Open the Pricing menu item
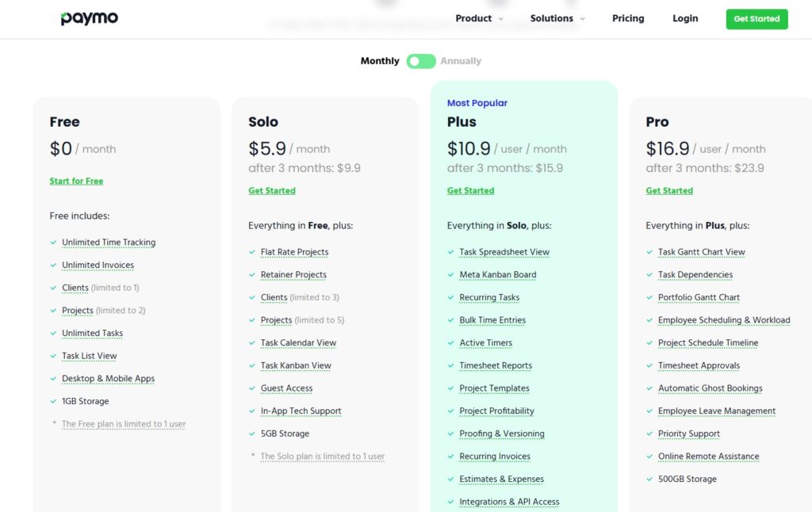Image resolution: width=812 pixels, height=512 pixels. coord(628,17)
